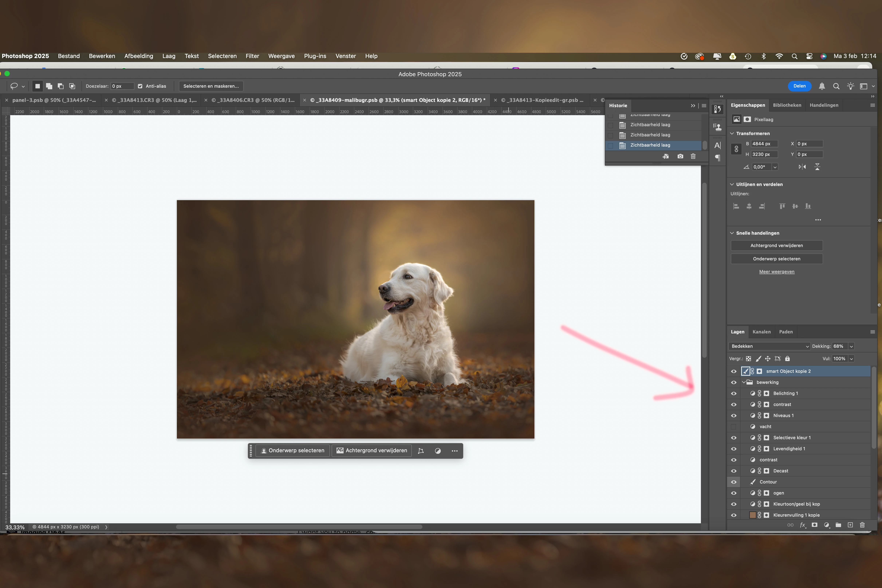The width and height of the screenshot is (882, 588).
Task: Show the hidden vacht layer
Action: point(734,427)
